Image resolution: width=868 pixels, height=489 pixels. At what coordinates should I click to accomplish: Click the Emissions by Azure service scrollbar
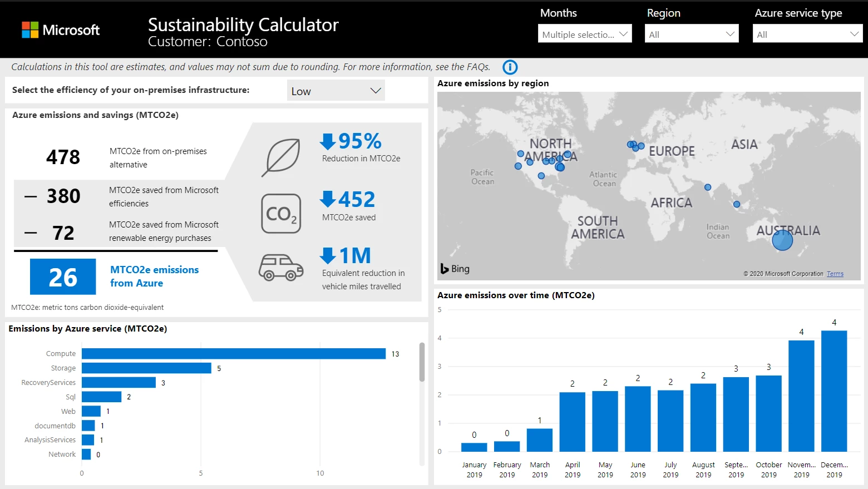(422, 362)
